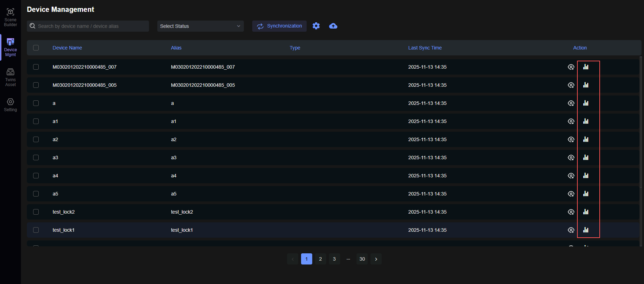This screenshot has width=644, height=284.
Task: Click the gear settings icon beside Synchronization
Action: coord(316,26)
